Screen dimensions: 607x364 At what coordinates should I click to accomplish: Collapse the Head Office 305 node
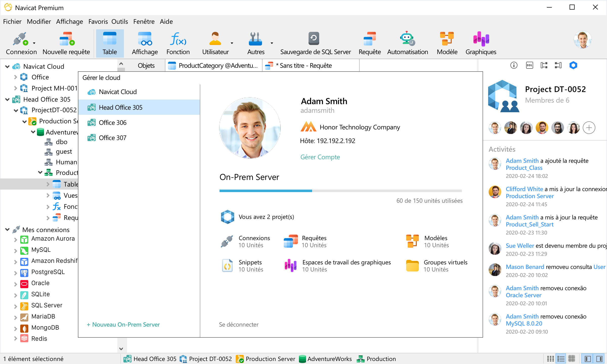point(7,99)
